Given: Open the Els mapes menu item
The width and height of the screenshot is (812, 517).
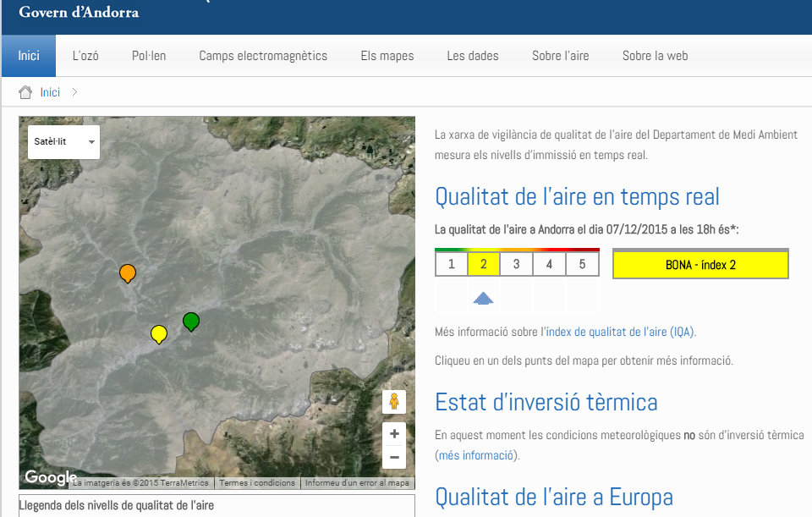Looking at the screenshot, I should click(387, 56).
